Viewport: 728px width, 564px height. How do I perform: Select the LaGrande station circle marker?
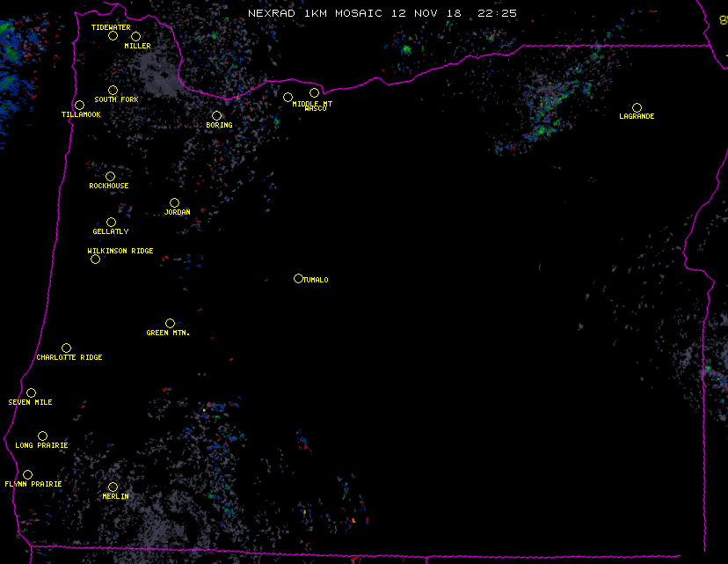coord(637,108)
